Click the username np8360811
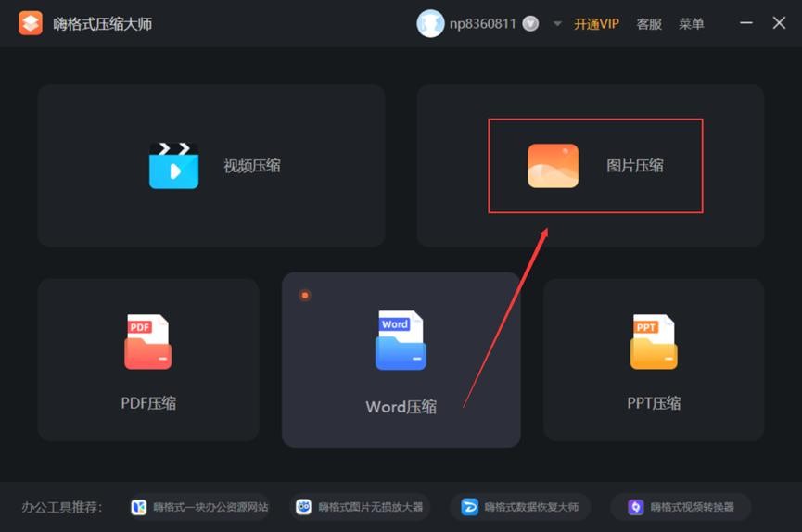The height and width of the screenshot is (532, 802). pyautogui.click(x=482, y=24)
